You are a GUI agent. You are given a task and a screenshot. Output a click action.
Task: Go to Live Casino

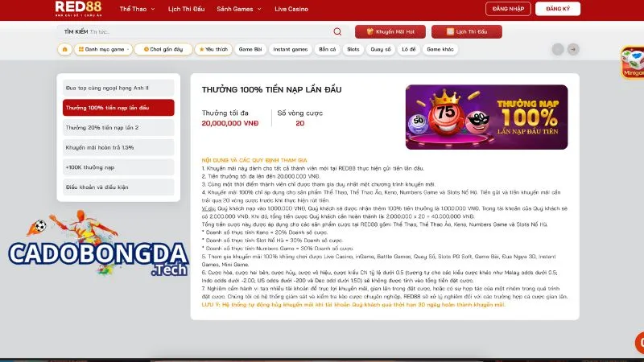point(291,9)
